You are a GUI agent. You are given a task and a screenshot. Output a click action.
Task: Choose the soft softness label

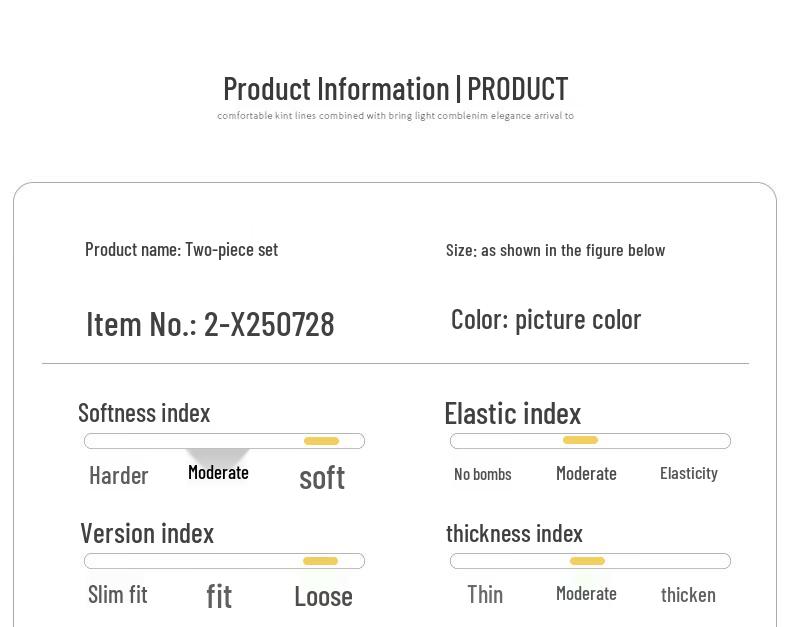tap(322, 477)
